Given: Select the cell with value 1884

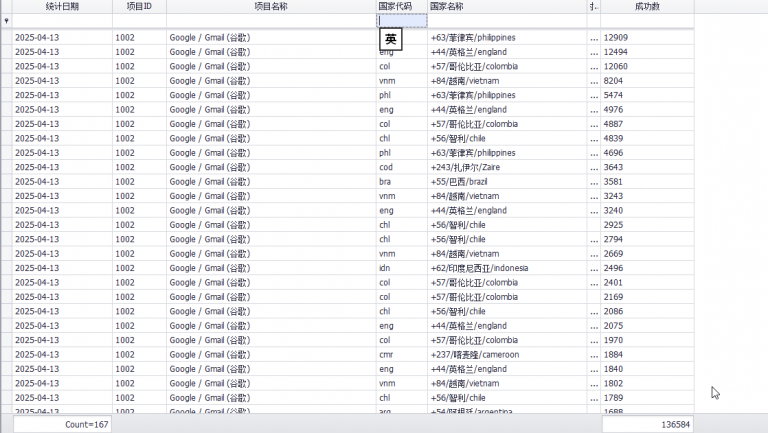Looking at the screenshot, I should (x=647, y=355).
